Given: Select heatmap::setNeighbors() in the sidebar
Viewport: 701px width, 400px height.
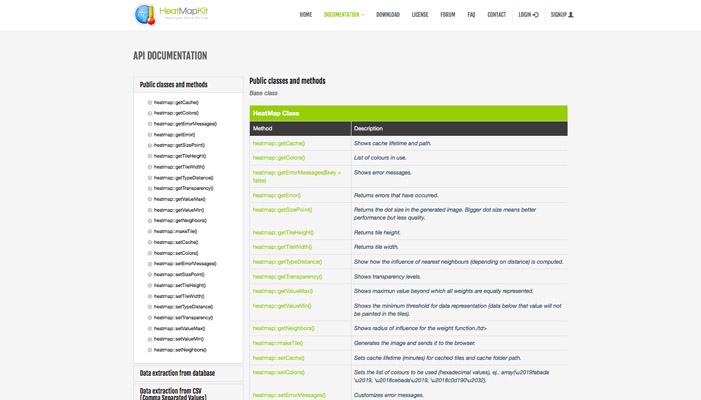Looking at the screenshot, I should pos(180,350).
